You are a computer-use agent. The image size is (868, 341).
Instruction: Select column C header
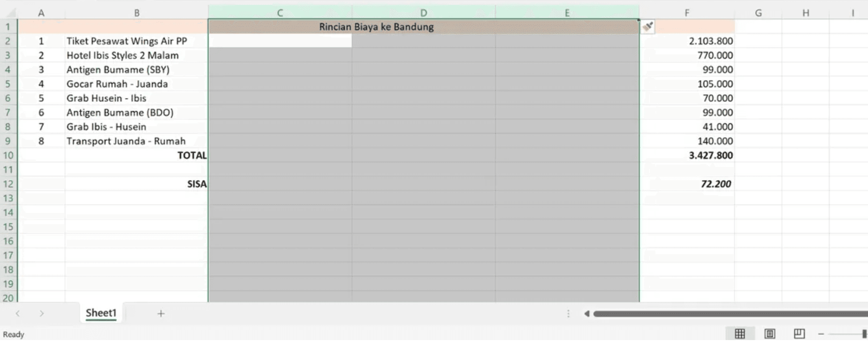tap(280, 13)
